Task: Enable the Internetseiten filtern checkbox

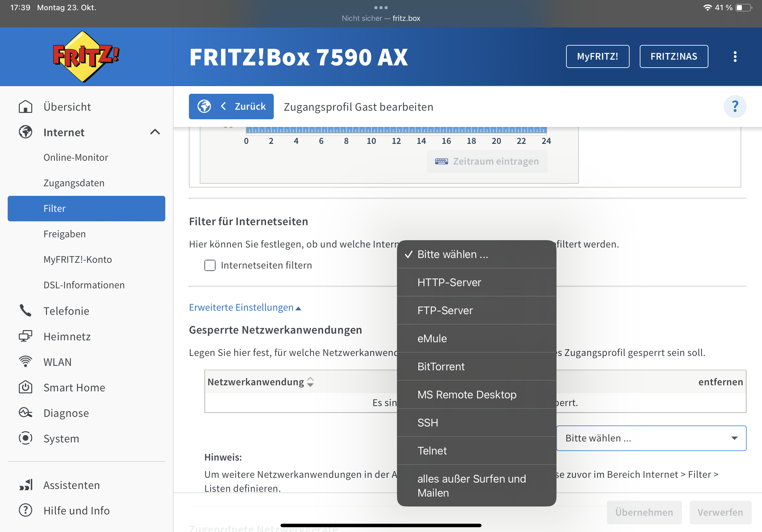Action: (x=210, y=265)
